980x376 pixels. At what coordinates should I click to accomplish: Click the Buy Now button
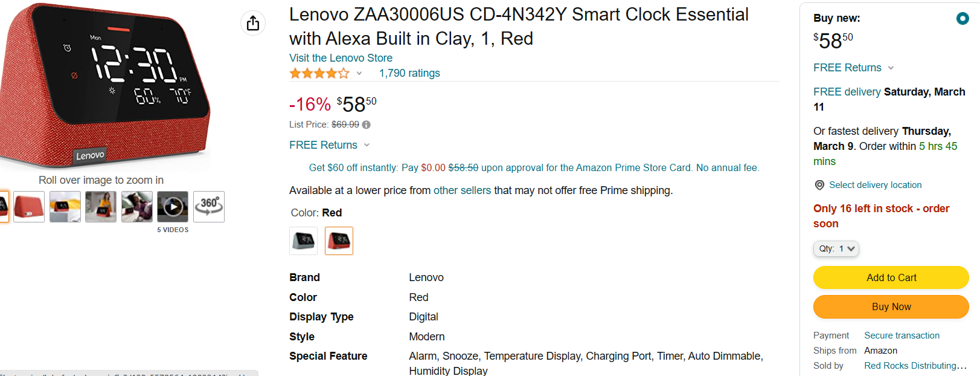click(891, 306)
